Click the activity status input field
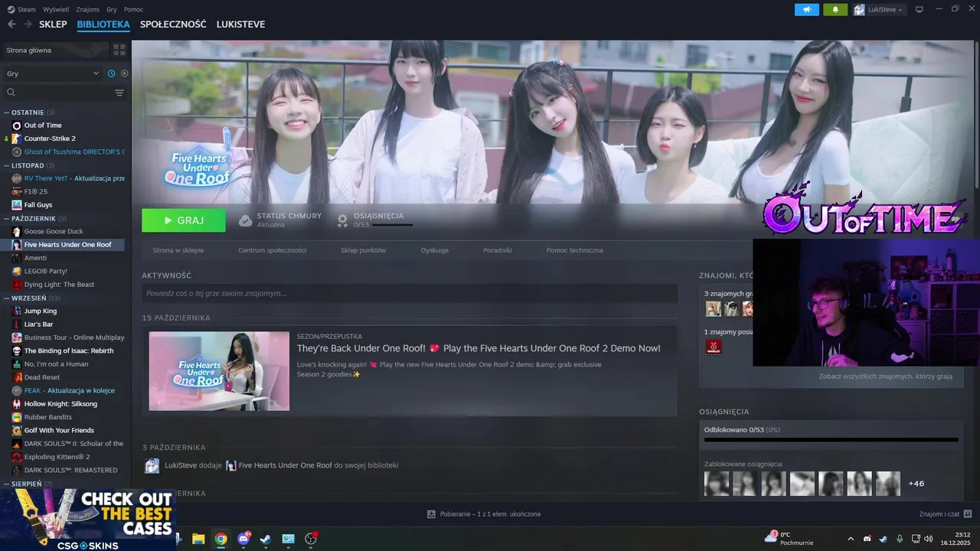980x551 pixels. tap(410, 293)
